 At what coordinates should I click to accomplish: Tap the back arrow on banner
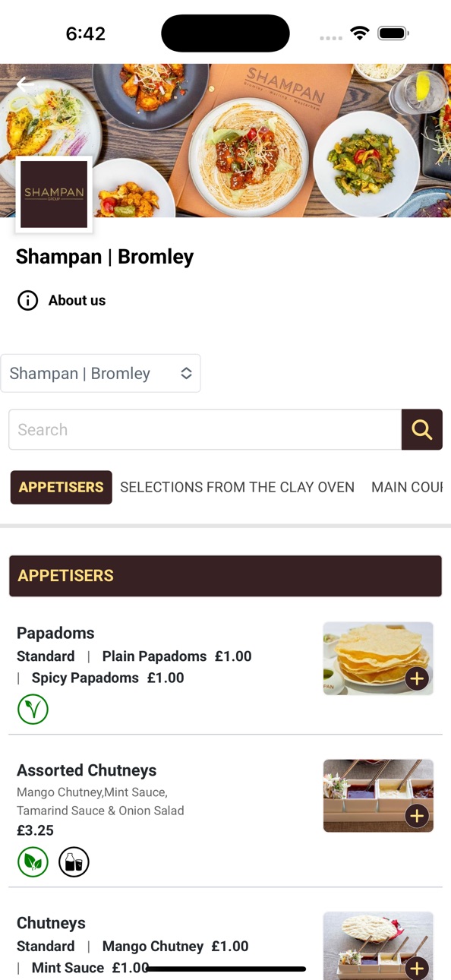point(24,85)
